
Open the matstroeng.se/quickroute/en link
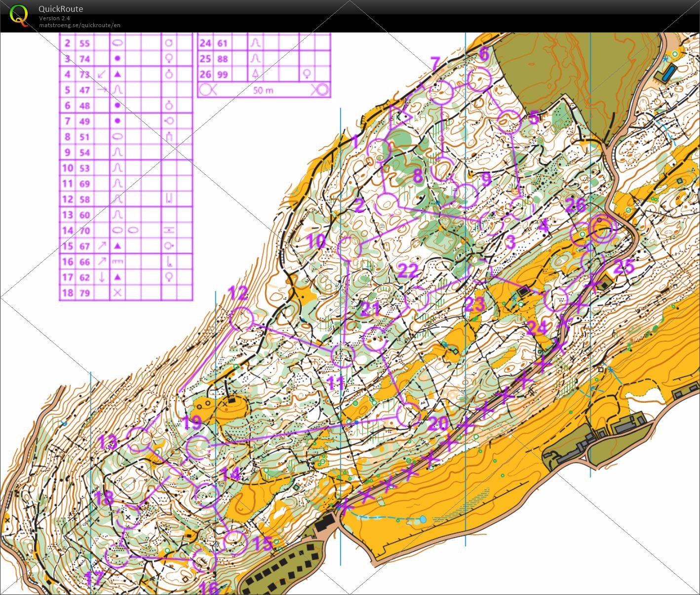pyautogui.click(x=79, y=25)
